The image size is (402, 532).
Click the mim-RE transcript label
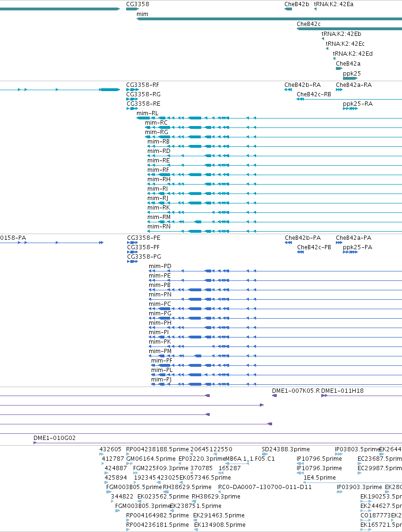[x=159, y=160]
